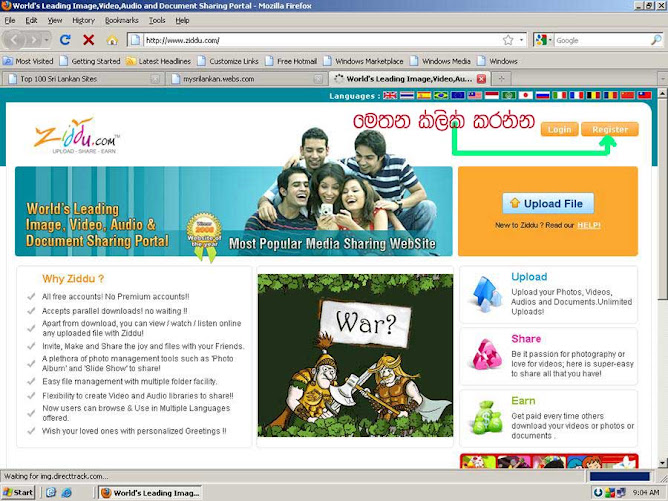Open the Free Hotmail bookmark

[x=291, y=61]
